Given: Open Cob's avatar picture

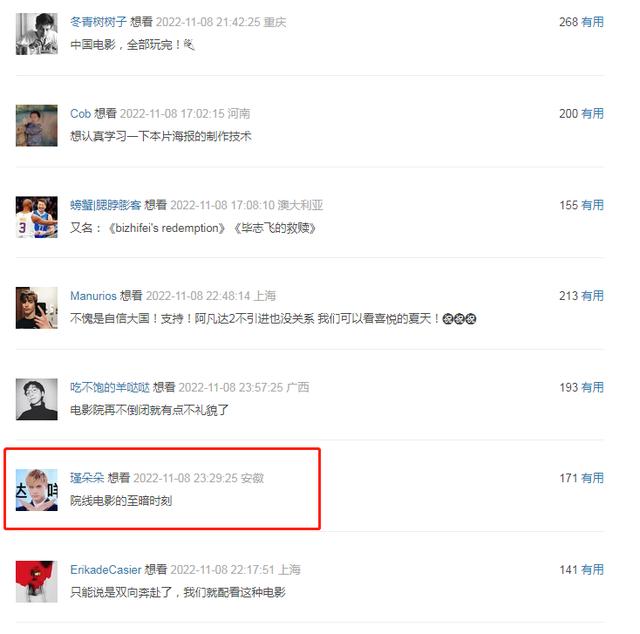Looking at the screenshot, I should point(37,125).
